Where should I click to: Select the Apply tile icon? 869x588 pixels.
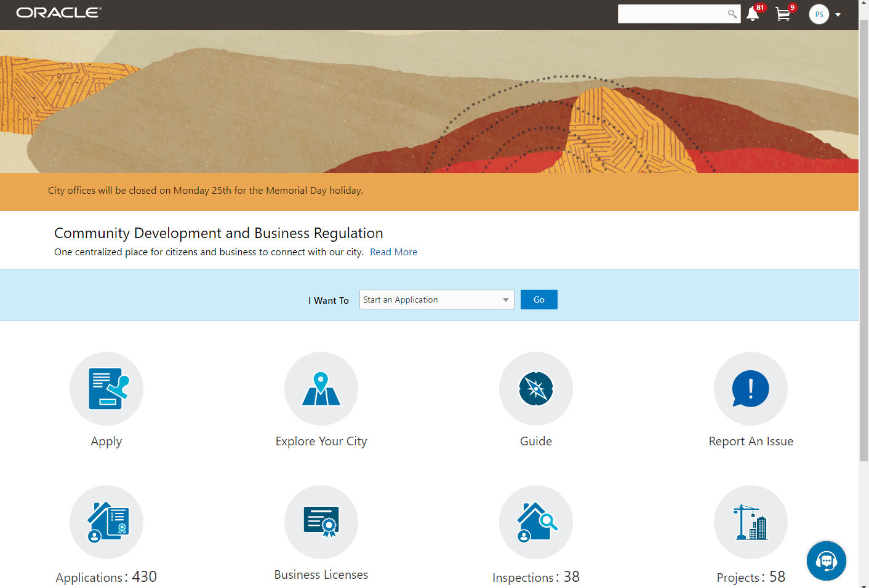pyautogui.click(x=106, y=389)
